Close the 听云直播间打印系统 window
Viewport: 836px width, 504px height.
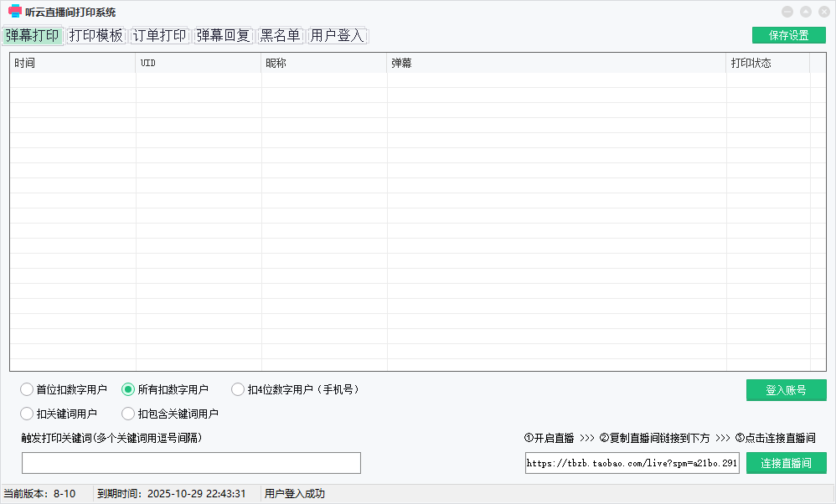pos(823,12)
